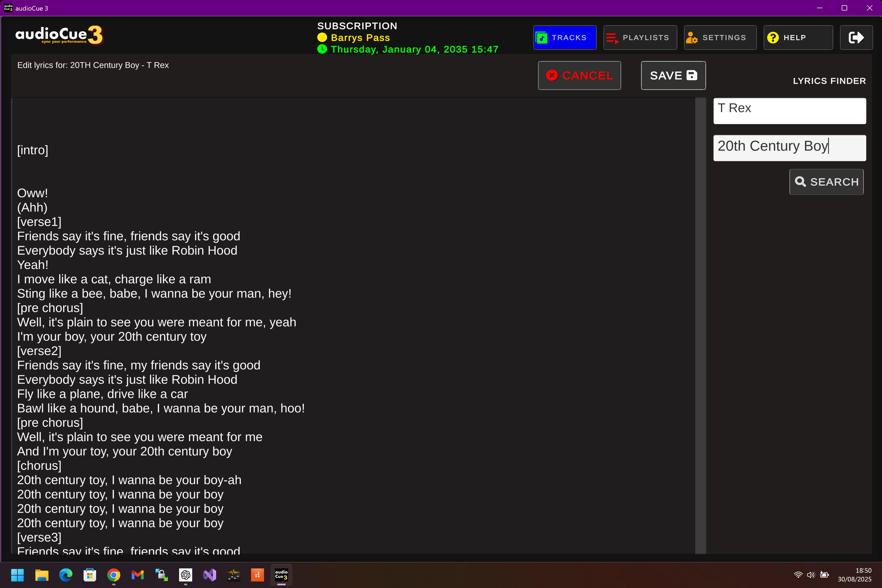
Task: Open Chrome from the taskbar
Action: pyautogui.click(x=114, y=575)
